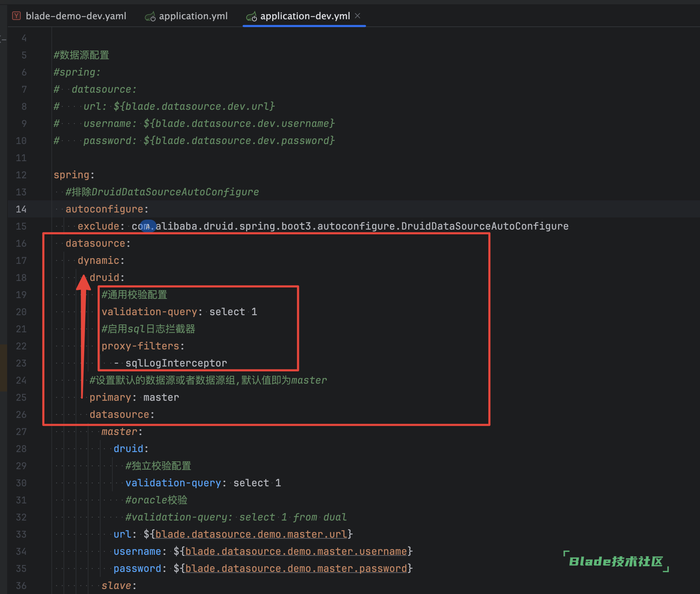Click the blue 'druid:' key on line 28
The width and height of the screenshot is (700, 594).
(131, 449)
